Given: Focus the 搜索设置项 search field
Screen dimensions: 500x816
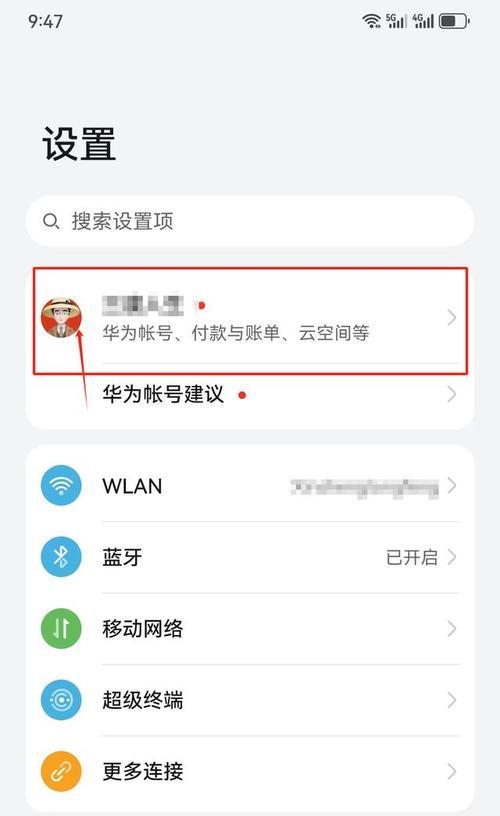Looking at the screenshot, I should [250, 221].
